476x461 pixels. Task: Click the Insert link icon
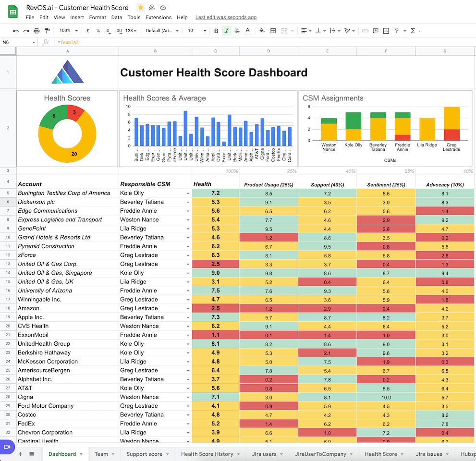tap(365, 31)
